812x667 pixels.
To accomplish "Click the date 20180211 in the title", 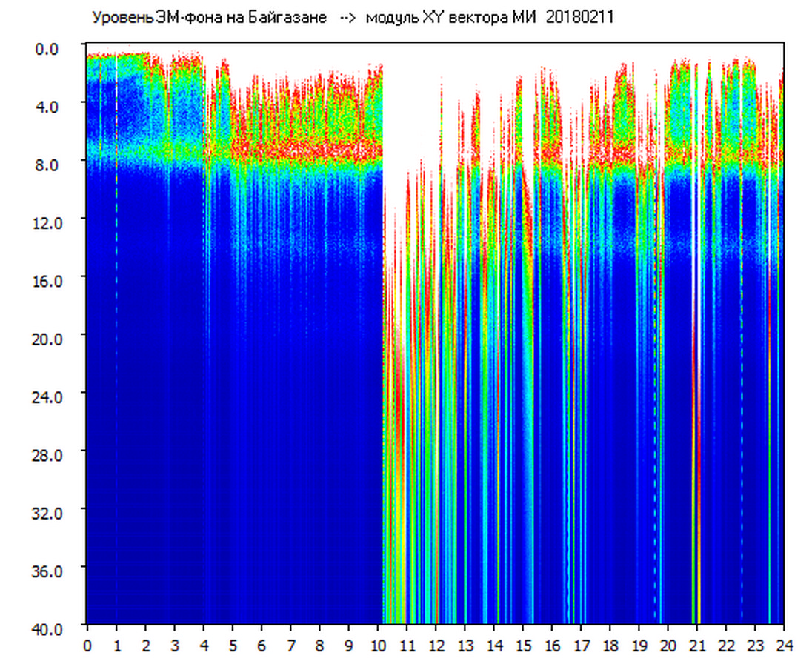I will pos(581,18).
